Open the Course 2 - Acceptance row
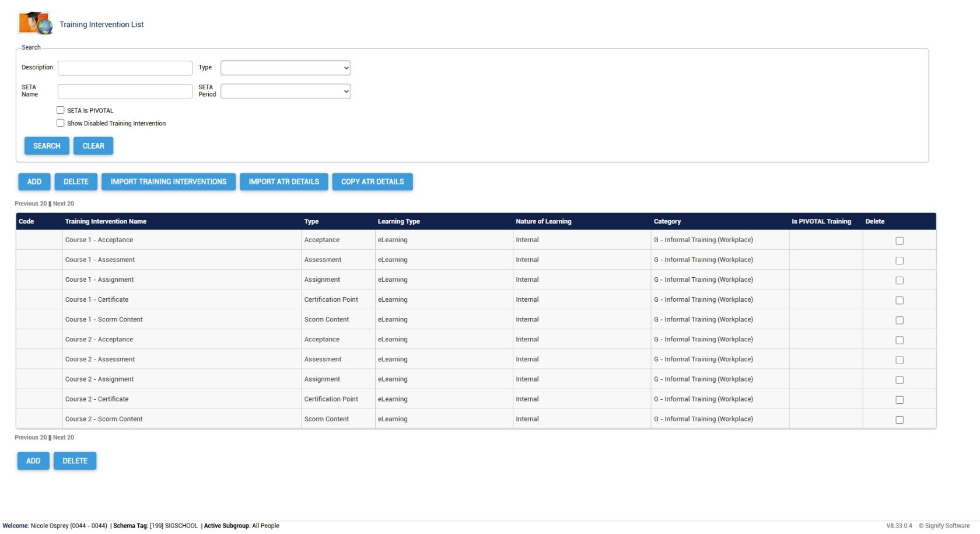This screenshot has width=980, height=534. point(476,339)
